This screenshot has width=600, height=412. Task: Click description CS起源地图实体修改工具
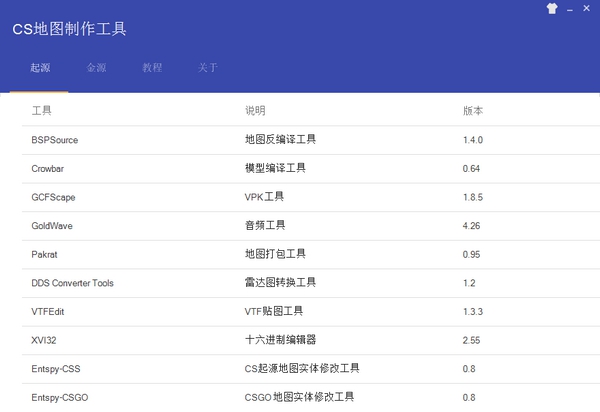point(302,368)
